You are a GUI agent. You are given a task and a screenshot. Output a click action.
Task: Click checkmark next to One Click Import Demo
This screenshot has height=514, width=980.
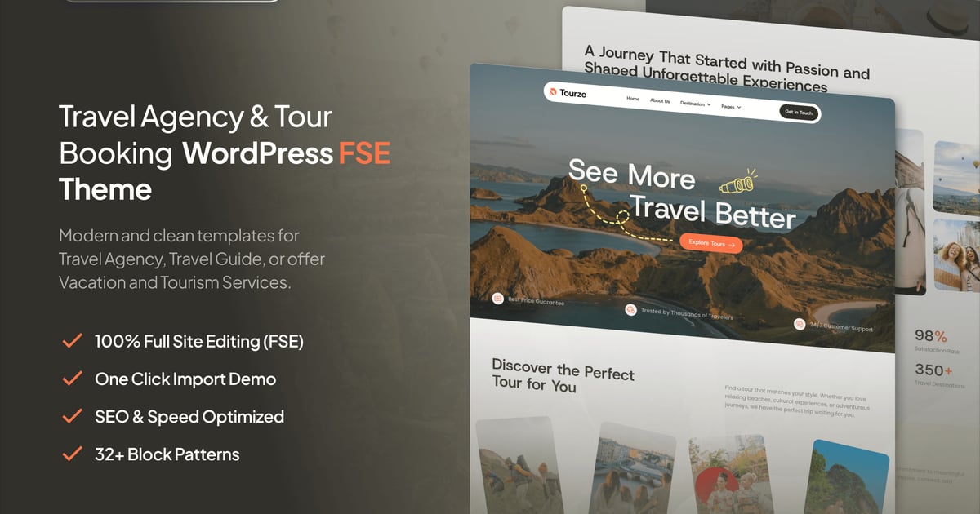click(x=73, y=379)
